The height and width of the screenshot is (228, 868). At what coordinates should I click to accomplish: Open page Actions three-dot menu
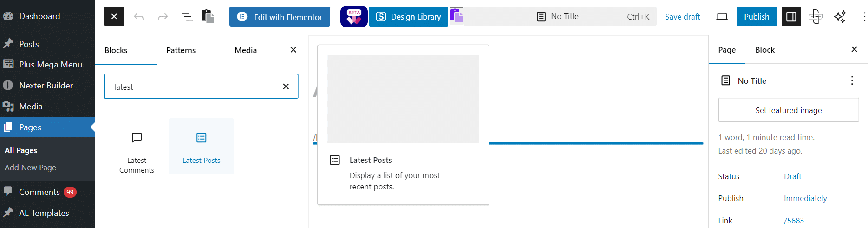click(x=852, y=80)
